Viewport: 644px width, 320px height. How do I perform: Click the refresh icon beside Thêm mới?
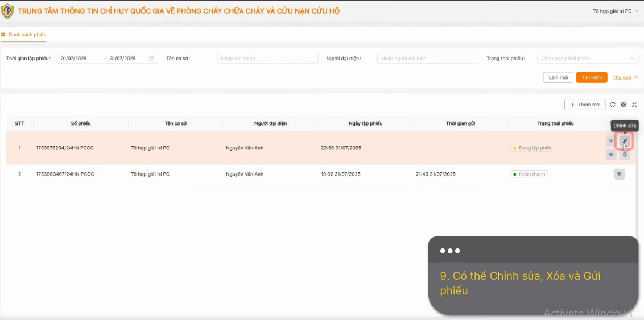pyautogui.click(x=612, y=105)
